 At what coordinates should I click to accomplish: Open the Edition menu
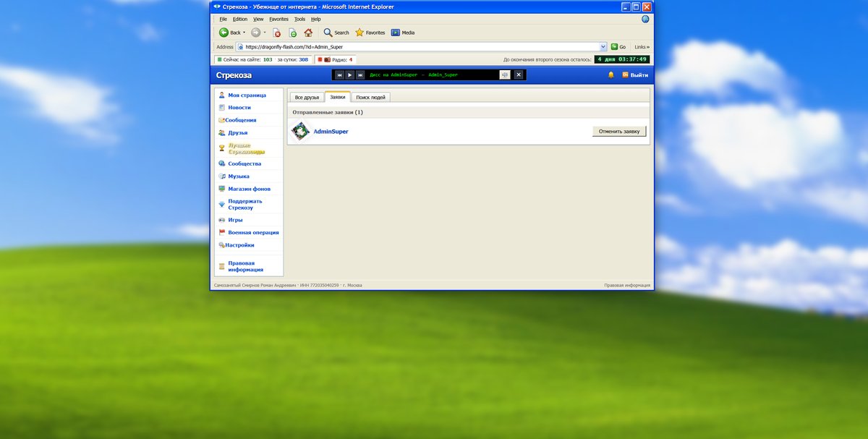pyautogui.click(x=239, y=19)
